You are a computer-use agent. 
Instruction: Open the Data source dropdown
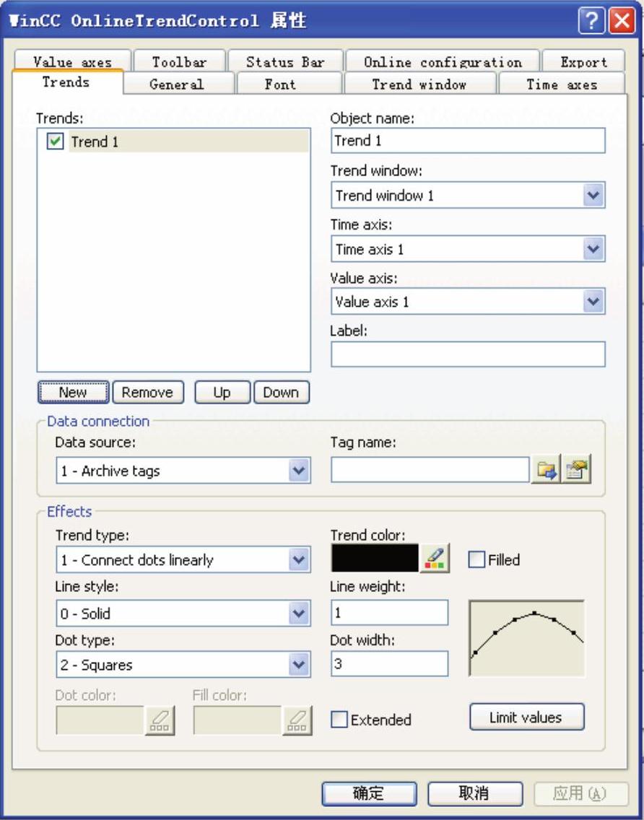[298, 470]
